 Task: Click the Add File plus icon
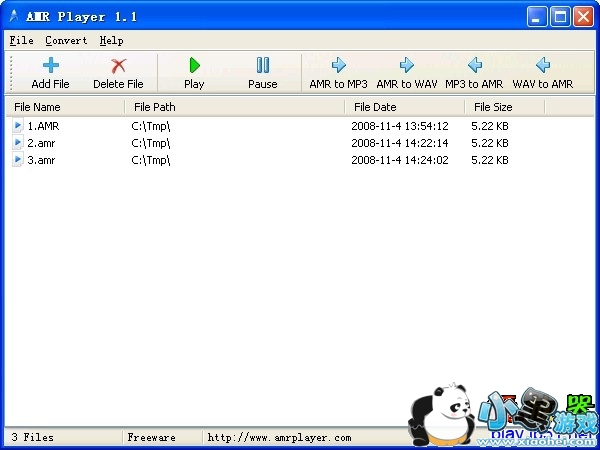50,66
